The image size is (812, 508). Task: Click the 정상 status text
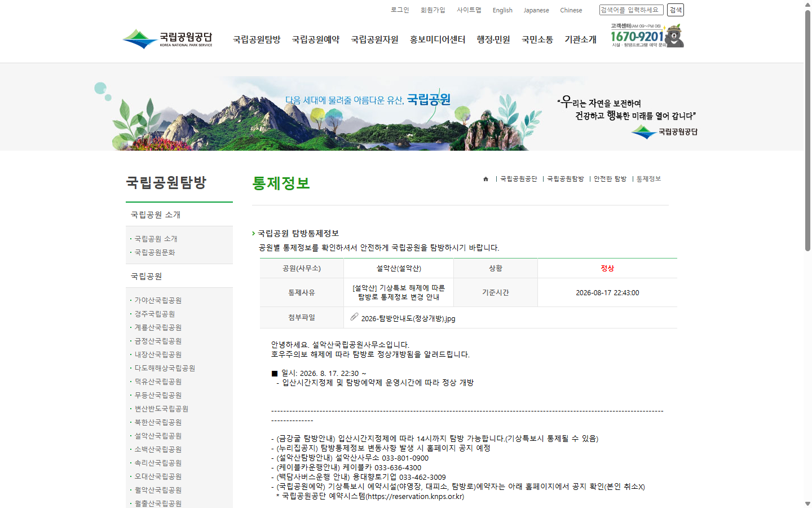(x=607, y=268)
